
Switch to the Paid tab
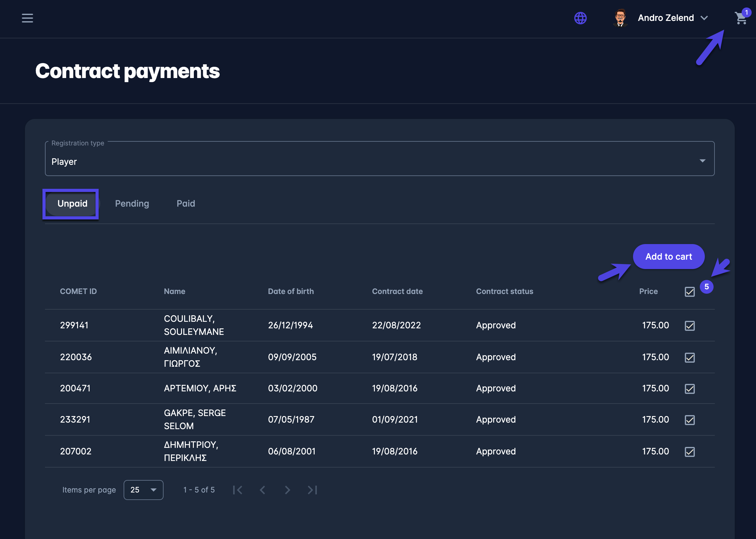click(185, 203)
